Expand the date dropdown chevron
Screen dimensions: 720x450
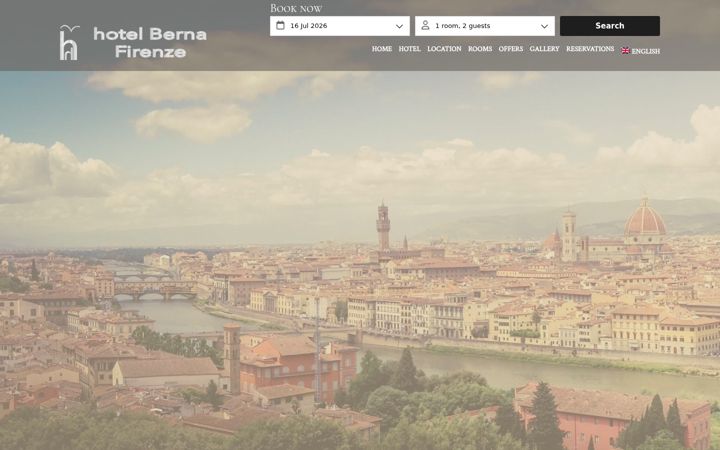(x=399, y=26)
